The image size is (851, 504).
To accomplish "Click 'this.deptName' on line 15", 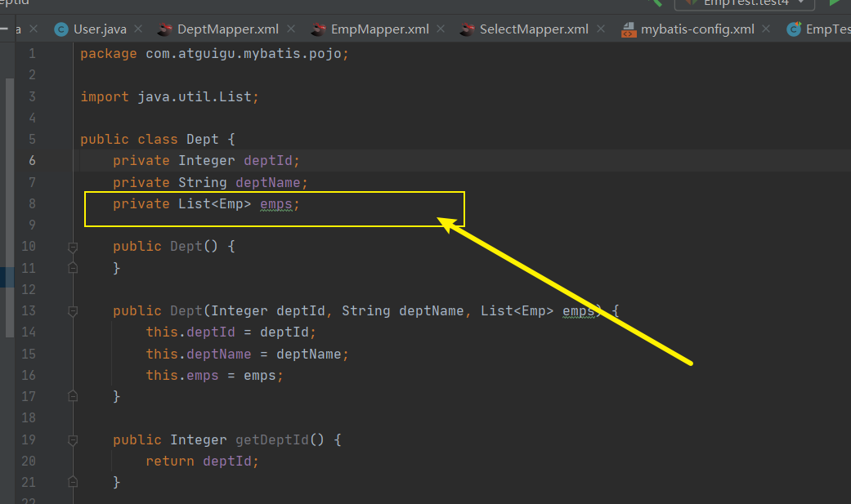I will (199, 355).
